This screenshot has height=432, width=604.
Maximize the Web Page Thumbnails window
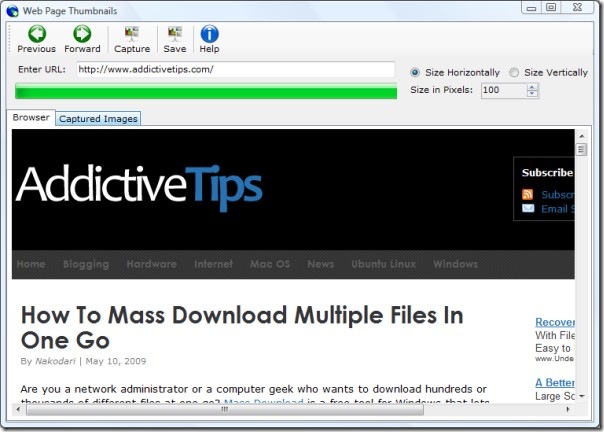(x=551, y=8)
